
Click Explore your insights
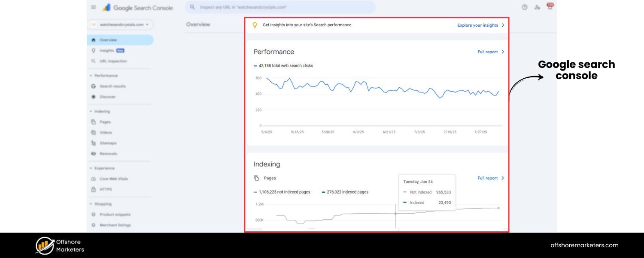click(x=478, y=25)
